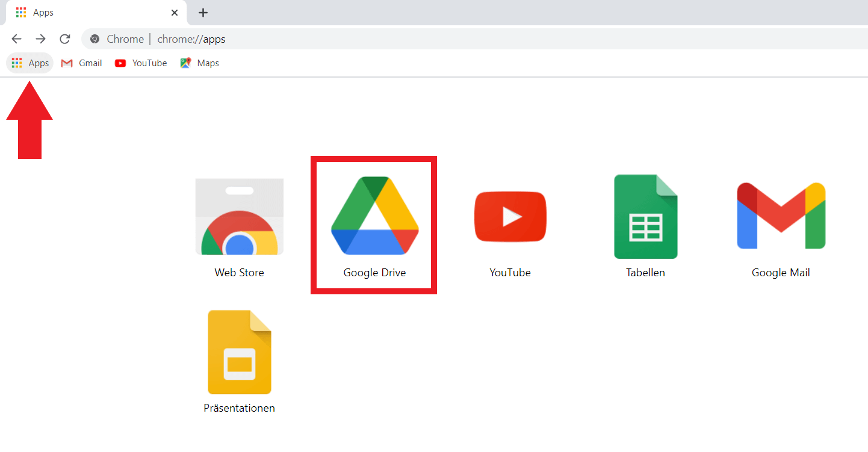Viewport: 868px width, 452px height.
Task: Launch the Google Mail app
Action: pyautogui.click(x=781, y=215)
